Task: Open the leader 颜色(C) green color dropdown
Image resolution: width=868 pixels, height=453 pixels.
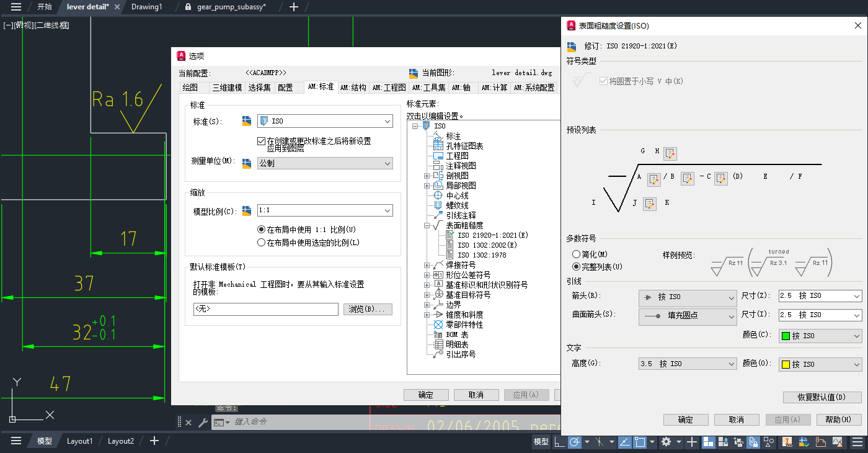Action: 820,336
